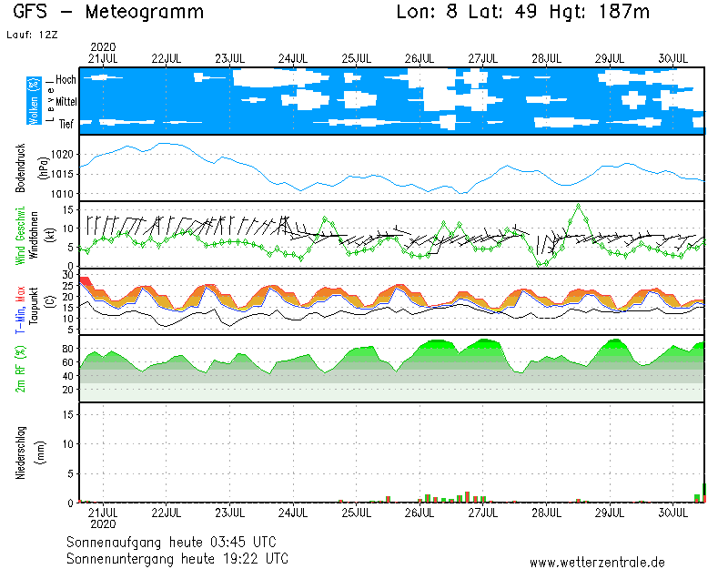The width and height of the screenshot is (728, 569).
Task: Click the 1015 pressure axis value
Action: point(62,174)
